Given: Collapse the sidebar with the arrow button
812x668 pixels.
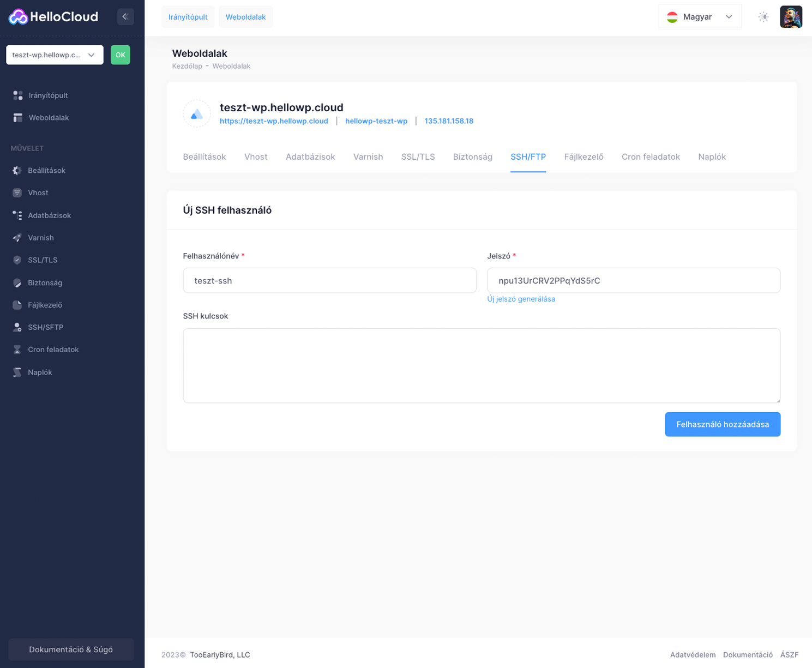Looking at the screenshot, I should (125, 17).
